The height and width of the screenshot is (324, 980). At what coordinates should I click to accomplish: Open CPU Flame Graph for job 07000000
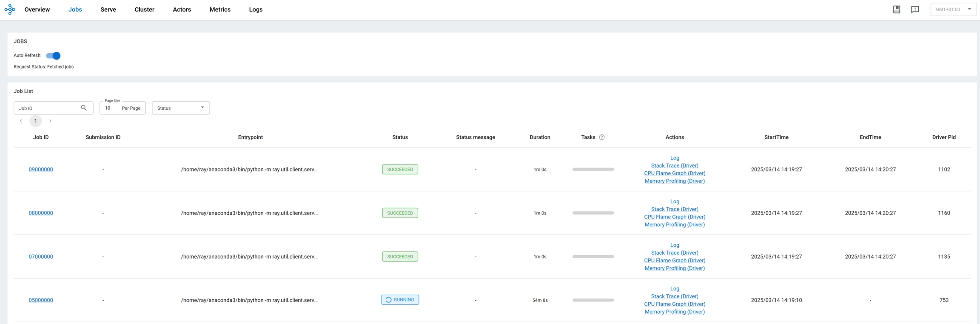pos(675,261)
